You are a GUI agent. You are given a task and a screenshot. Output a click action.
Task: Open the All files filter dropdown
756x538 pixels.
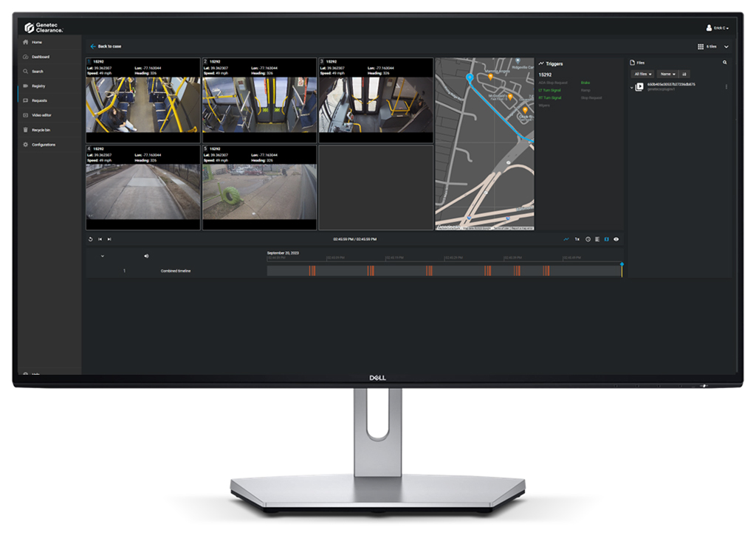pos(643,74)
